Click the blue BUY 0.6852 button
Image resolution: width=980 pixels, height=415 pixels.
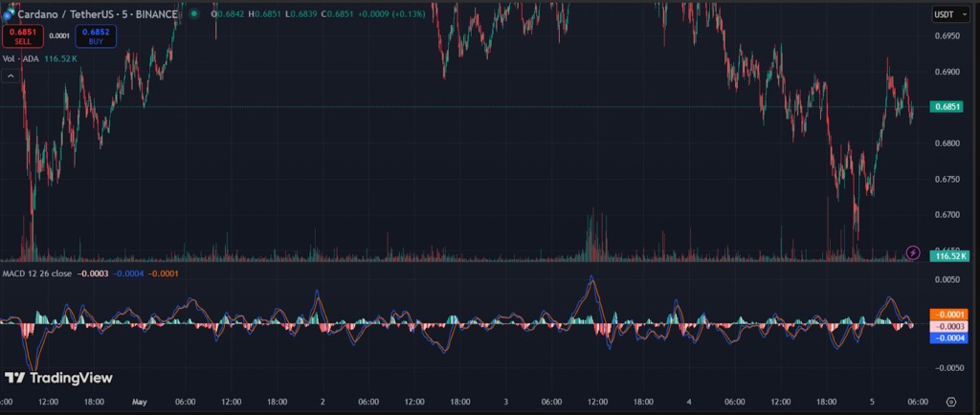[x=96, y=36]
